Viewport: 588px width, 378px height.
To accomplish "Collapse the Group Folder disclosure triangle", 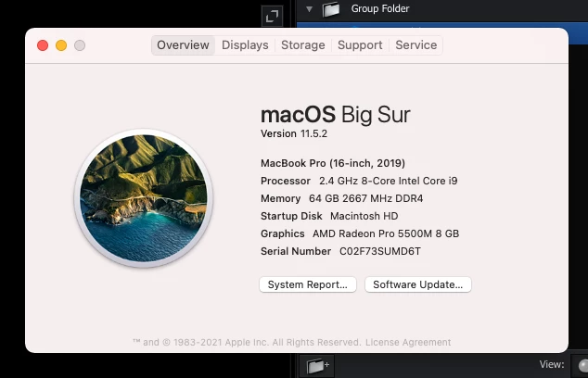I will click(309, 9).
